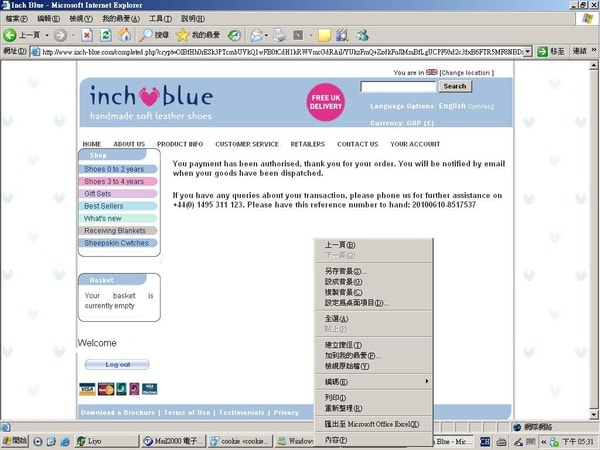Choose Export to Microsoft Office Excel
600x450 pixels.
point(374,424)
